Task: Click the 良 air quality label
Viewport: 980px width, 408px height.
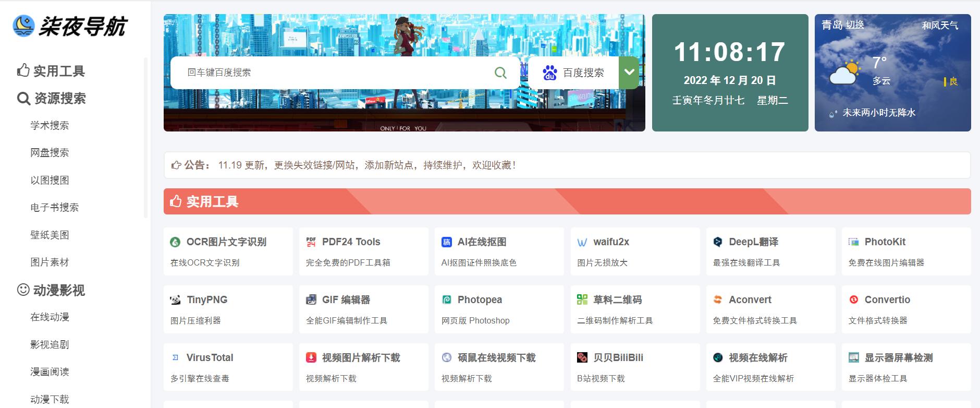Action: (953, 81)
